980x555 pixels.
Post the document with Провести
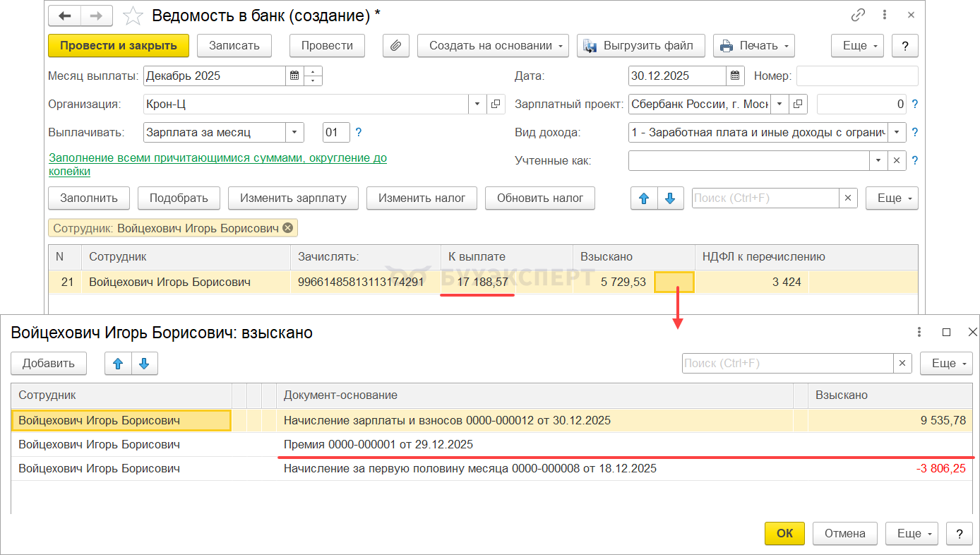(x=327, y=45)
